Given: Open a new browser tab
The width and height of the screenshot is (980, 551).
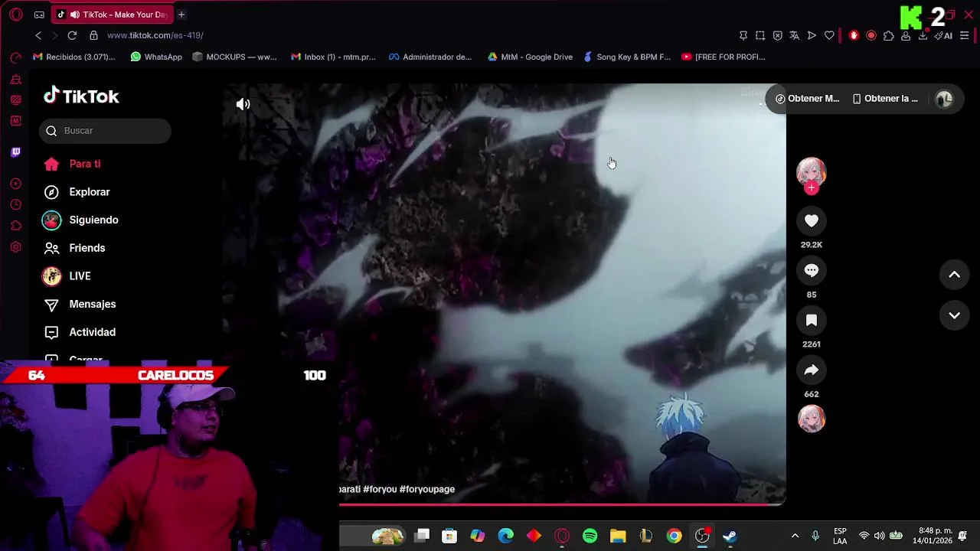Looking at the screenshot, I should coord(181,15).
